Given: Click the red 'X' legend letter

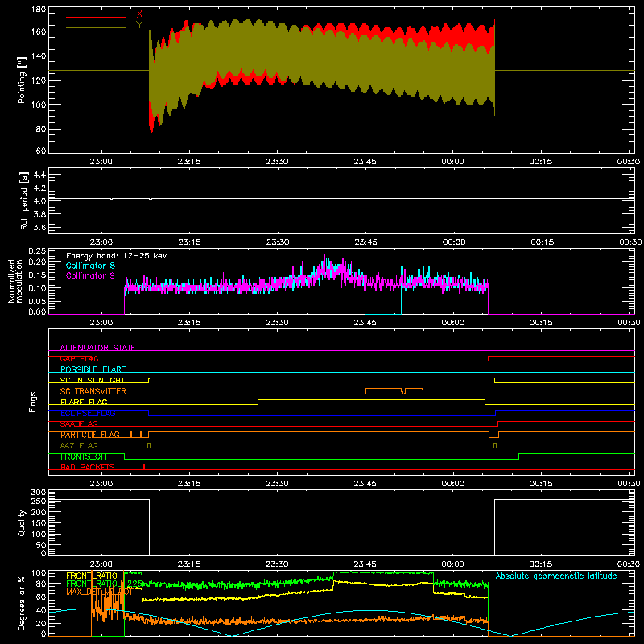Looking at the screenshot, I should pos(139,14).
